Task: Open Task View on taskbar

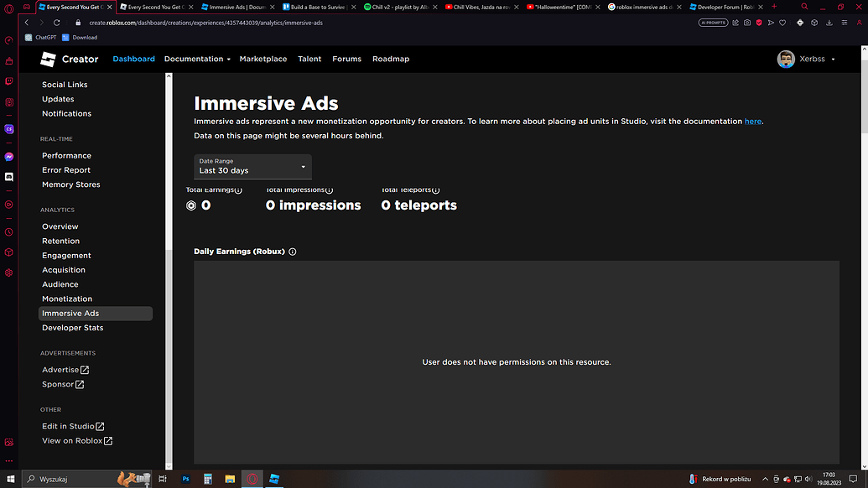Action: (162, 479)
